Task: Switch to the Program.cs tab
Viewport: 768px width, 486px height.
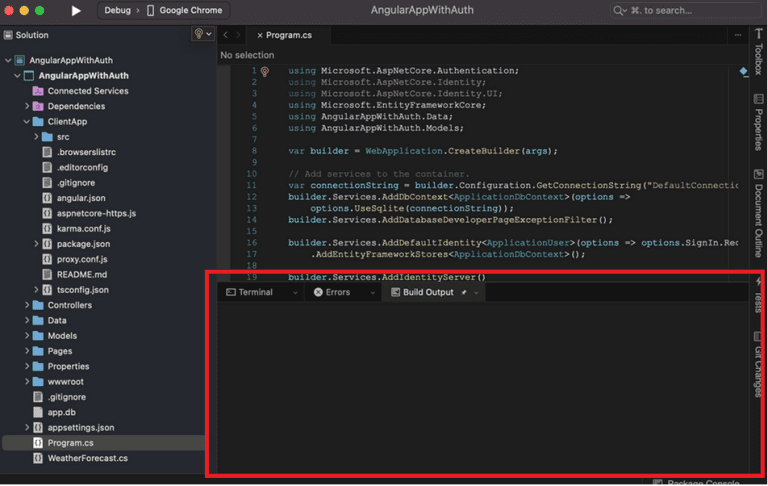Action: [x=289, y=35]
